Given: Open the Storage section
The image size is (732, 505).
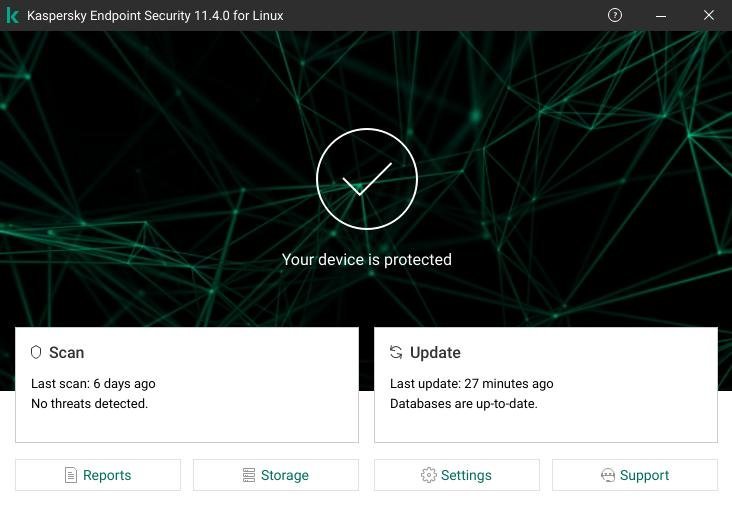Looking at the screenshot, I should click(276, 475).
